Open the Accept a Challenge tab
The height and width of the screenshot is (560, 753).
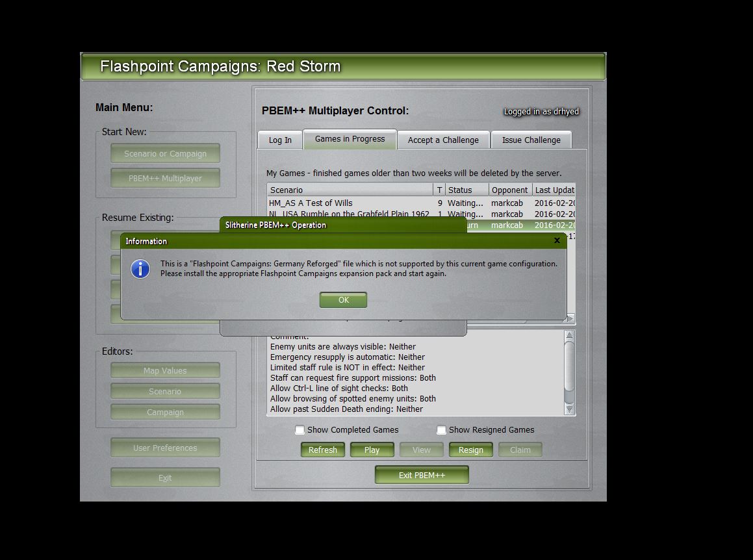click(x=443, y=140)
